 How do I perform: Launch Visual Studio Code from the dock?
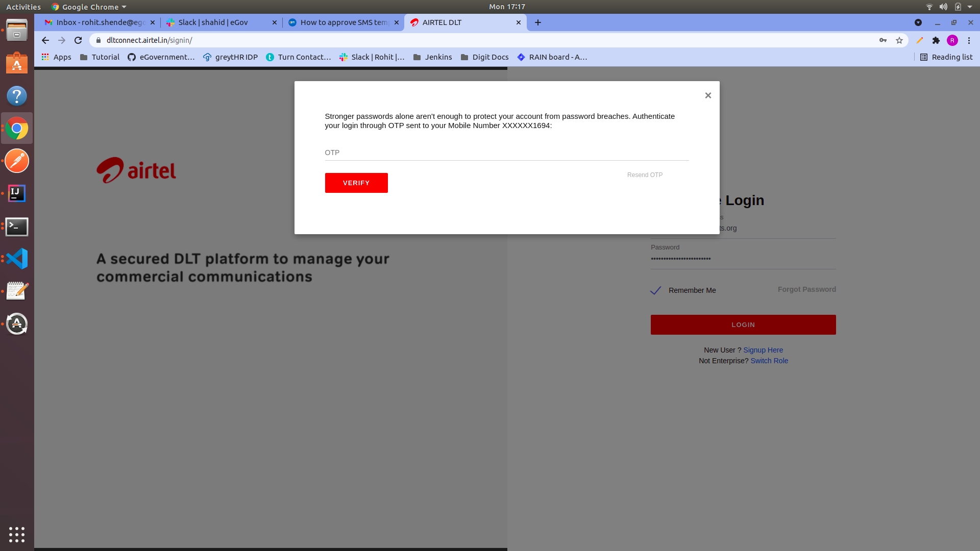17,259
